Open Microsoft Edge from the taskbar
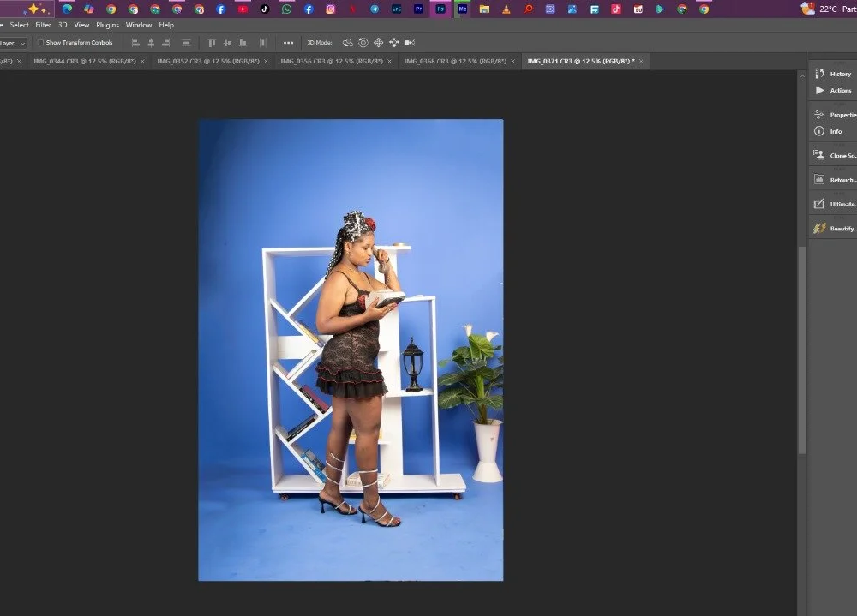Screen dimensions: 857x616 tap(67, 9)
